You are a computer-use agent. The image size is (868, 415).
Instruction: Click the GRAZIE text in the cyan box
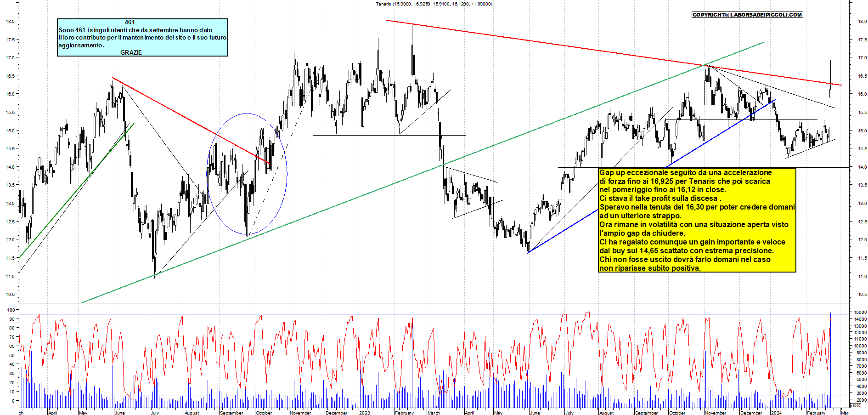click(x=131, y=52)
